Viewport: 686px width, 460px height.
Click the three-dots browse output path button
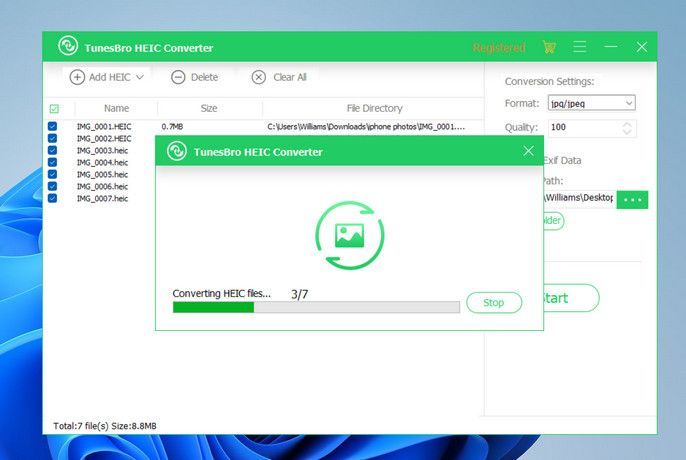pos(632,200)
